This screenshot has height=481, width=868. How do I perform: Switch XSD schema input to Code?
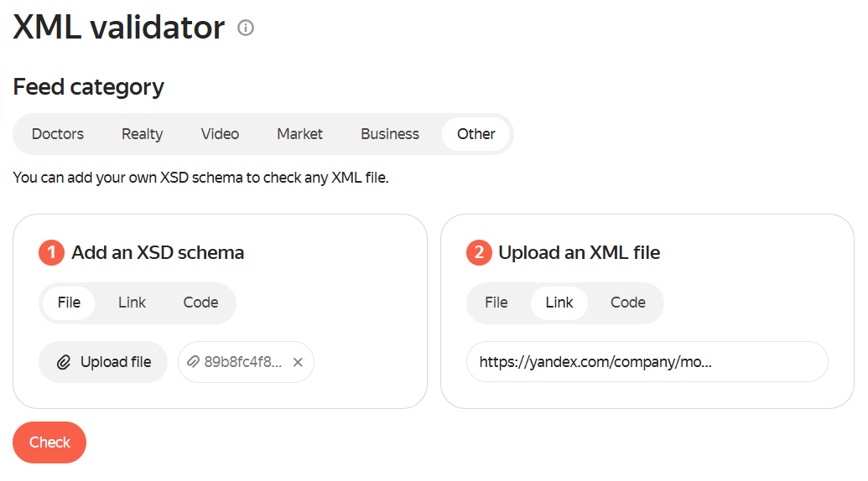200,303
